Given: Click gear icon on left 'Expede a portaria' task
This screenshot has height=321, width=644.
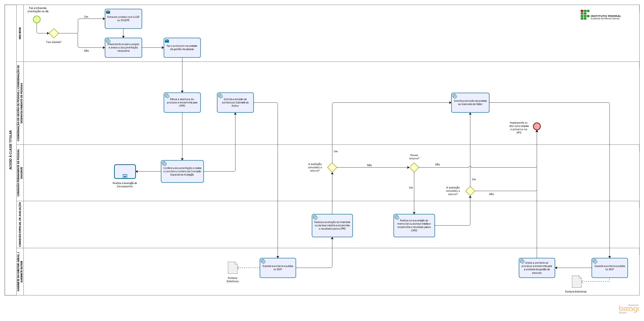Looking at the screenshot, I should [x=263, y=261].
